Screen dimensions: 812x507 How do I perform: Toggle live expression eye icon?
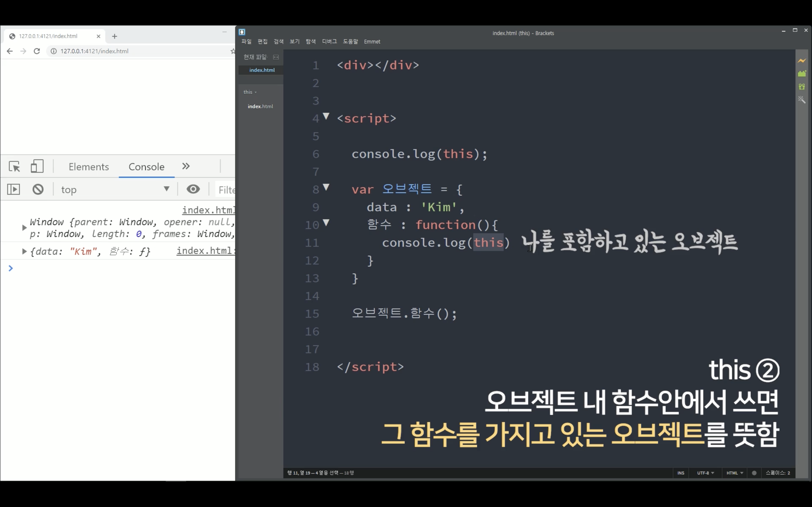point(193,190)
